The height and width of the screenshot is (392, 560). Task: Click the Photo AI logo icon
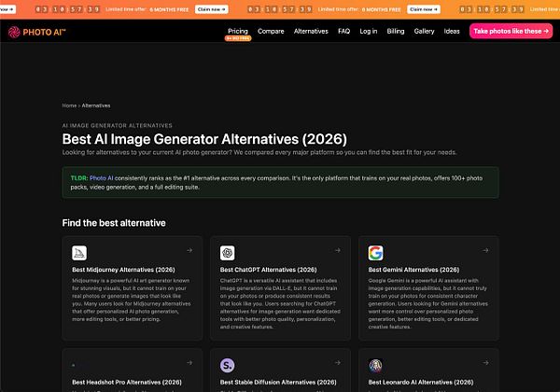(x=14, y=32)
